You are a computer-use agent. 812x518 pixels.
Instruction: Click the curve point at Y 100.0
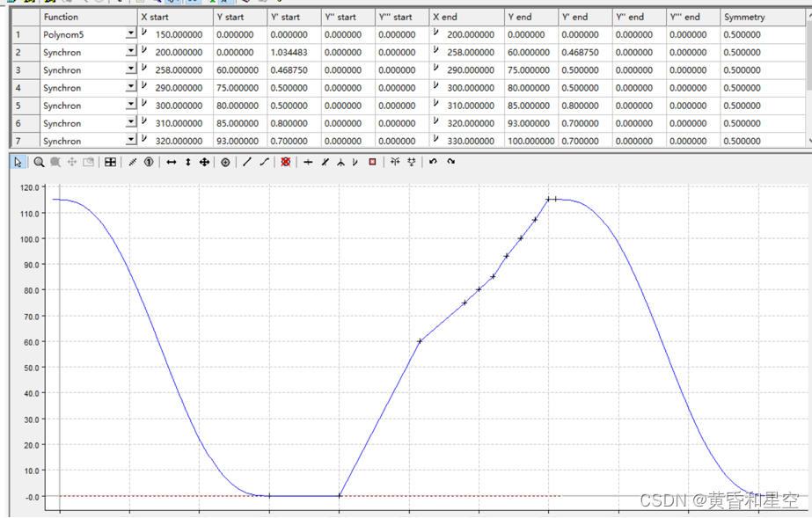521,238
